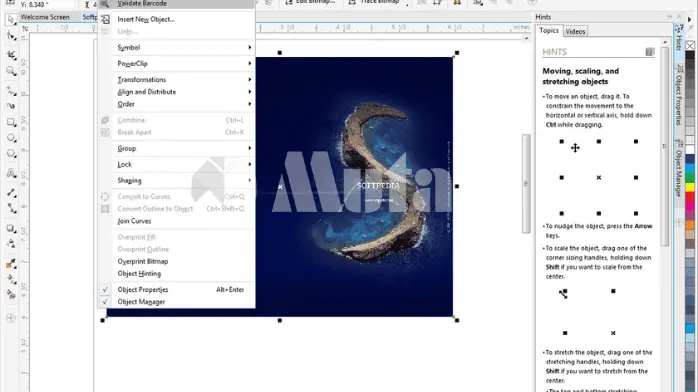
Task: Select the Rectangle tool
Action: coord(11,122)
